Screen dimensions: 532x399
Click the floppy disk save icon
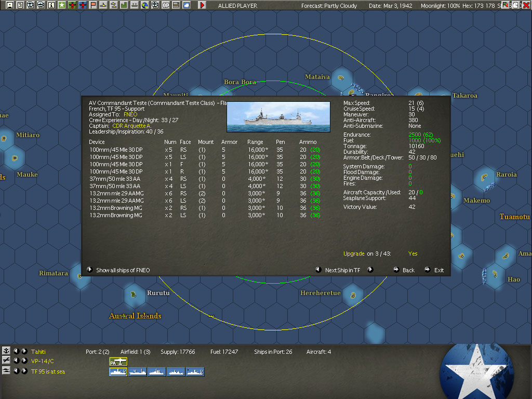pyautogui.click(x=9, y=5)
